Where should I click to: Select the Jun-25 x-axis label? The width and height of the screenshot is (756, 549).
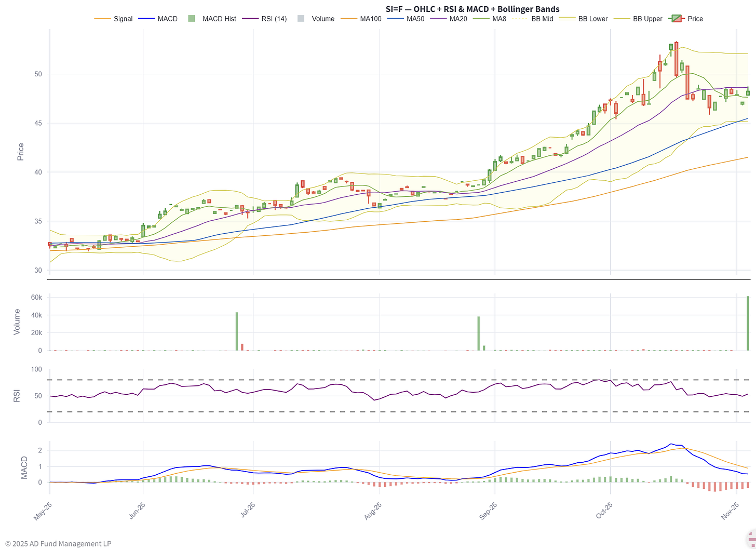[x=136, y=512]
